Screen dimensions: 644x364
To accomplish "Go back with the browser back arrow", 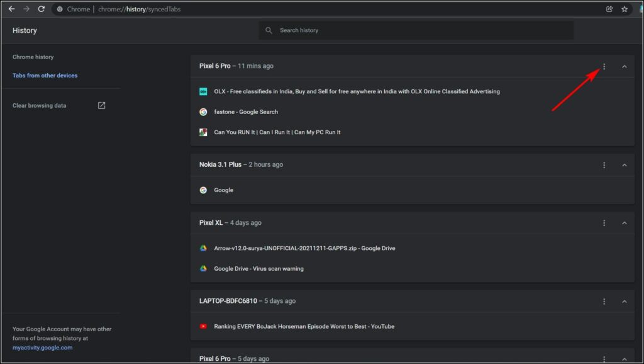I will [x=11, y=9].
